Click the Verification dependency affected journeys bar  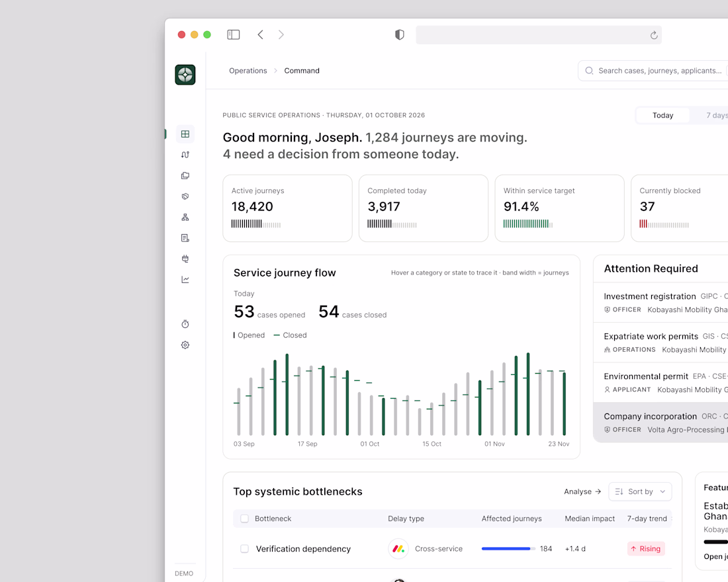pos(508,548)
